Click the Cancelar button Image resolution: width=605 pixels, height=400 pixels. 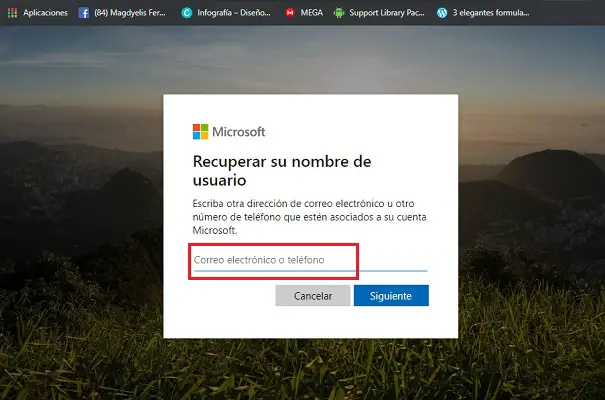tap(313, 295)
